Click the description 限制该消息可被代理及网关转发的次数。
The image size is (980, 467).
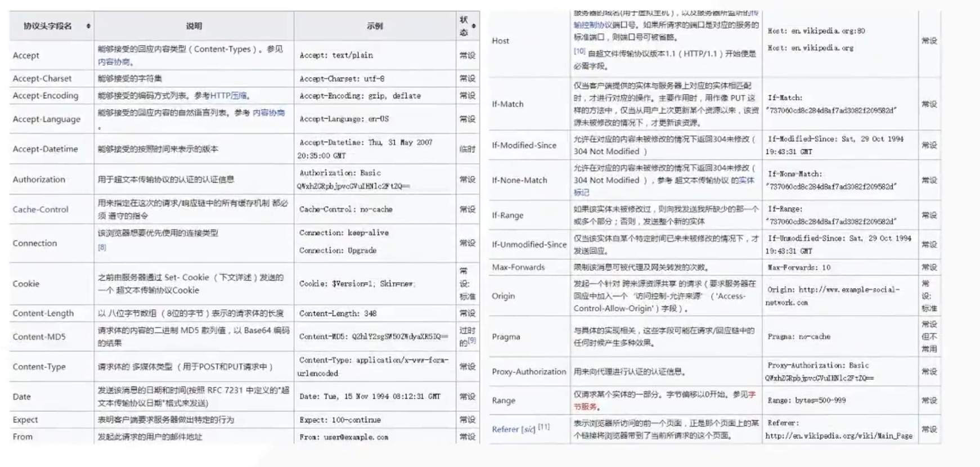[641, 267]
